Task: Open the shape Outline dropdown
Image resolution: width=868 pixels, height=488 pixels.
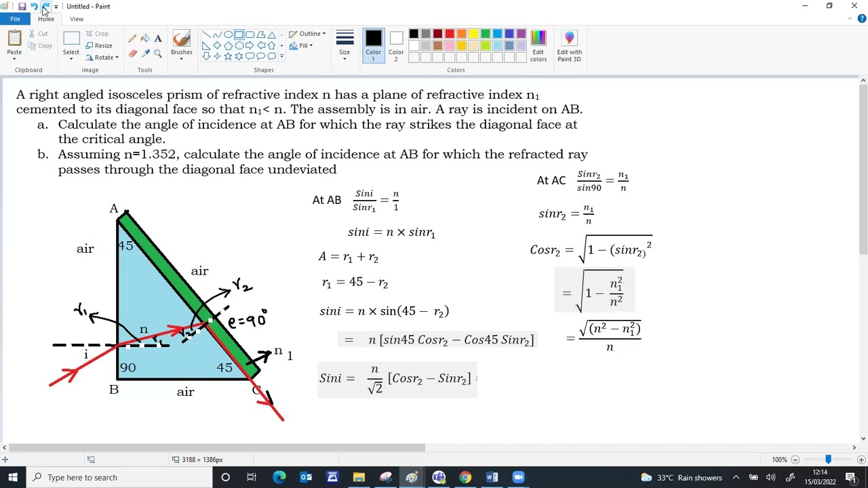Action: [307, 34]
